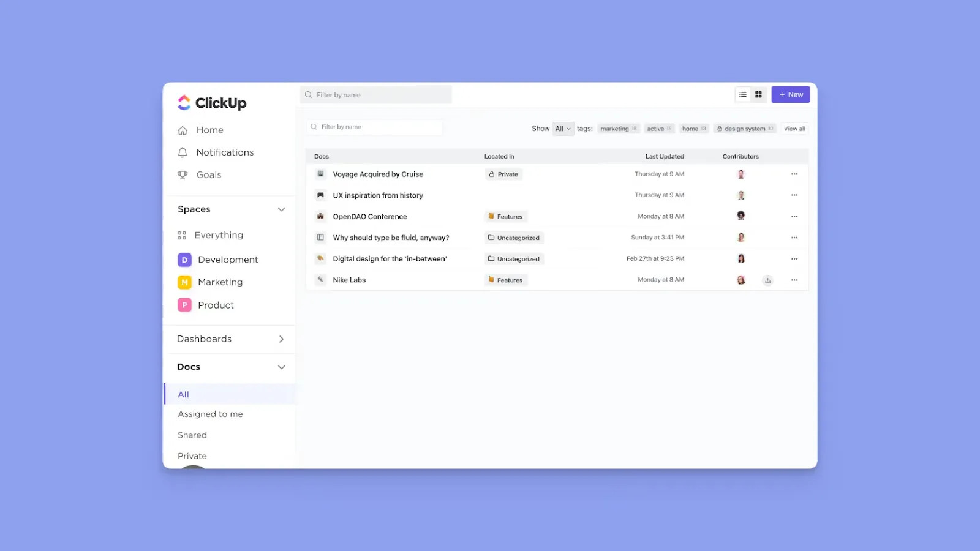Toggle the 'active' tag filter
Viewport: 980px width, 551px height.
pyautogui.click(x=659, y=129)
